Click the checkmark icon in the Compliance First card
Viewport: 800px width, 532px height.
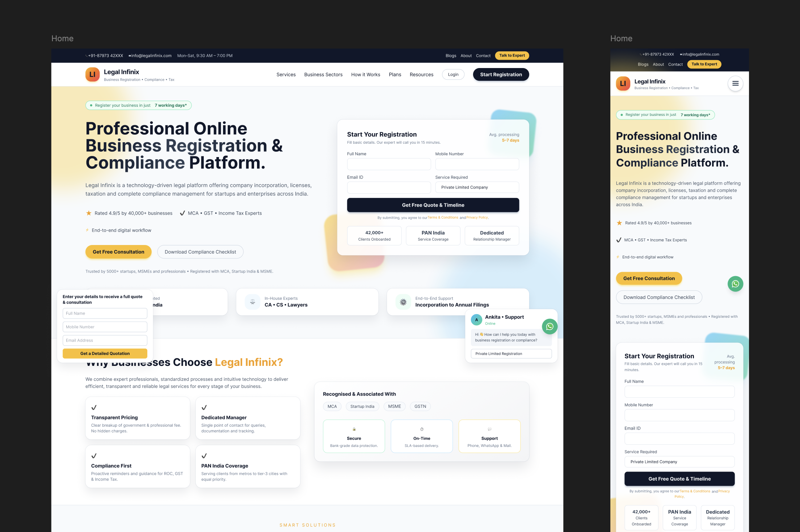tap(94, 456)
